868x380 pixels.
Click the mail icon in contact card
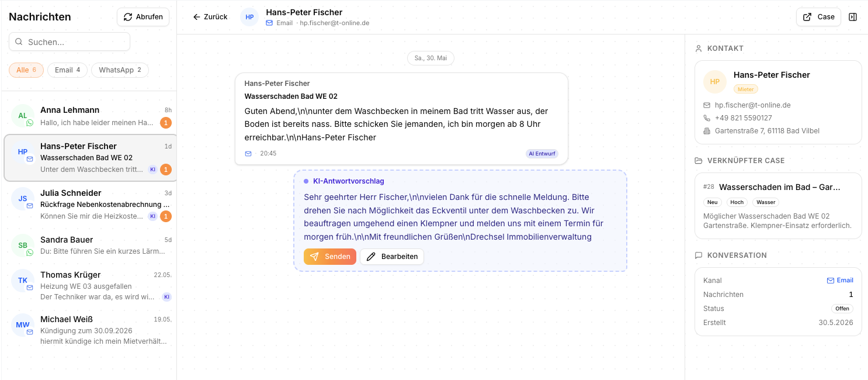click(707, 105)
